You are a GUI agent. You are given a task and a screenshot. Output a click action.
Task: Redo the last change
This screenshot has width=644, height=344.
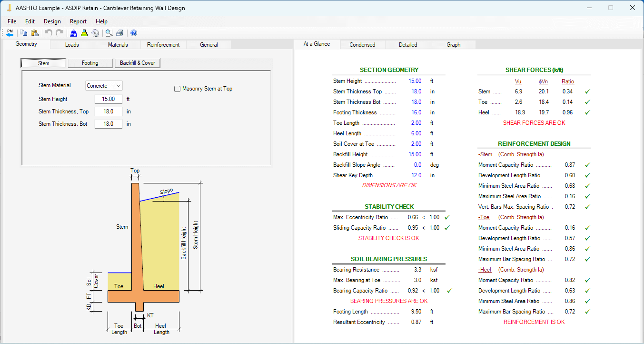59,33
